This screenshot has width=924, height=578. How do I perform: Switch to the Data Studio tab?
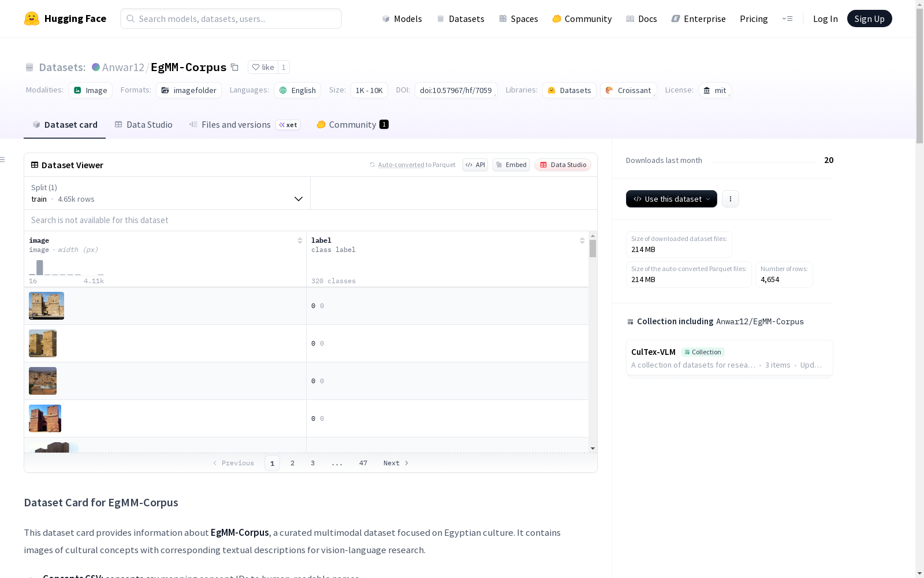click(143, 125)
